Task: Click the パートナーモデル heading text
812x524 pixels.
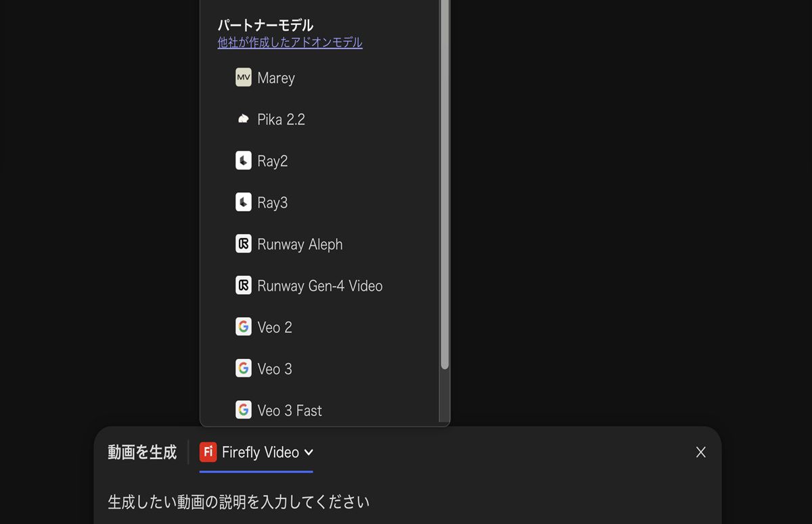Action: point(265,25)
